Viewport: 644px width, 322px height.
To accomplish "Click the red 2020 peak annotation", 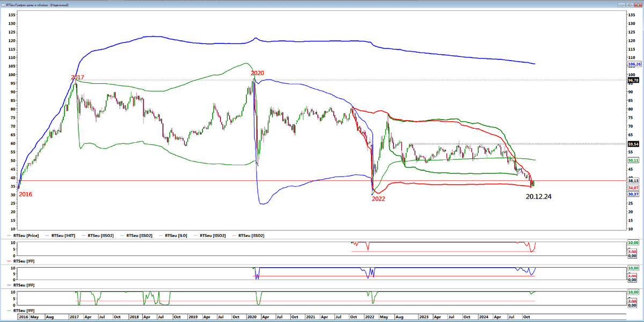I will point(258,73).
